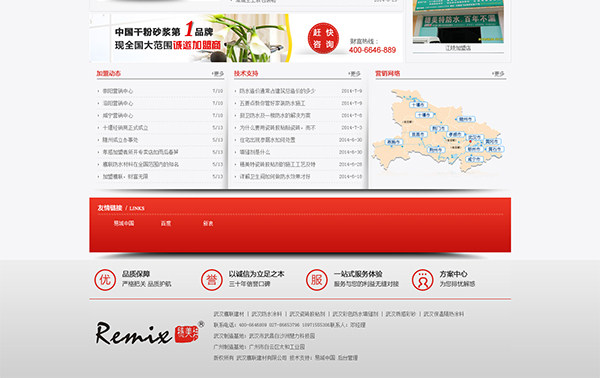
Task: Expand 更多 for the 加盟动态 section
Action: (x=218, y=73)
